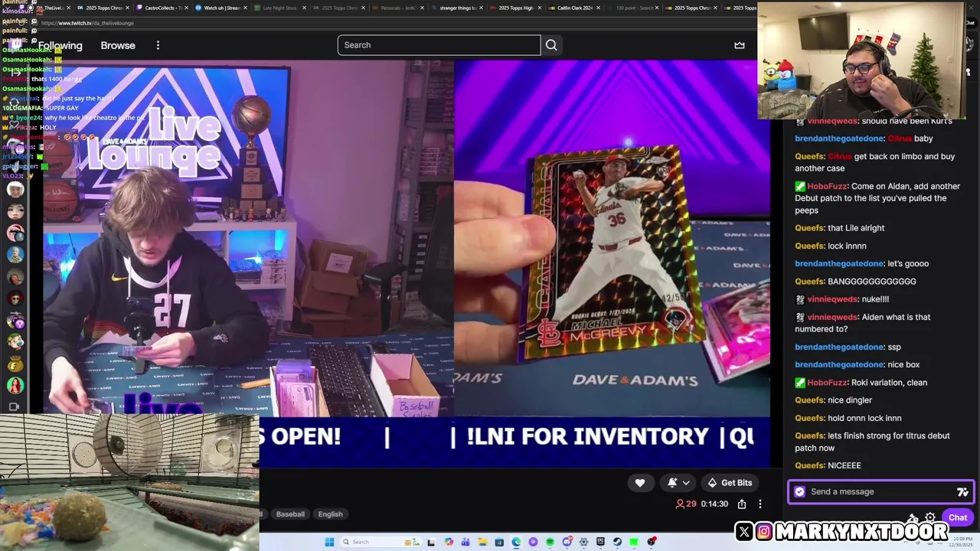Screen dimensions: 980x551
Task: Switch to the Late Night Stock tab
Action: pos(279,8)
